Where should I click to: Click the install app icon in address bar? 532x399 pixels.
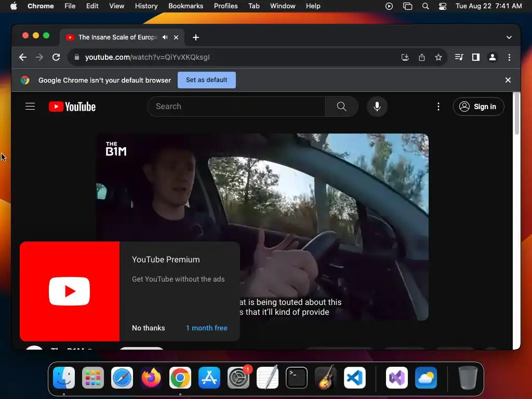click(x=405, y=57)
